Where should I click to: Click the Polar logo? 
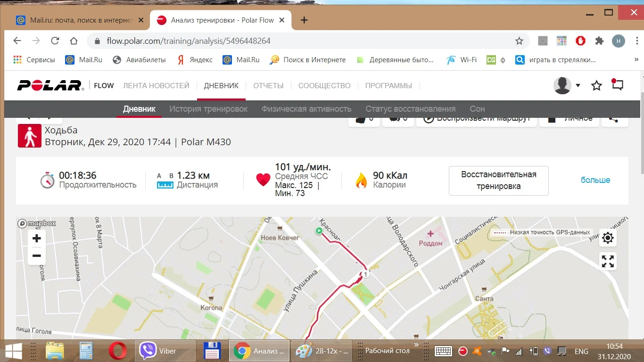[50, 85]
